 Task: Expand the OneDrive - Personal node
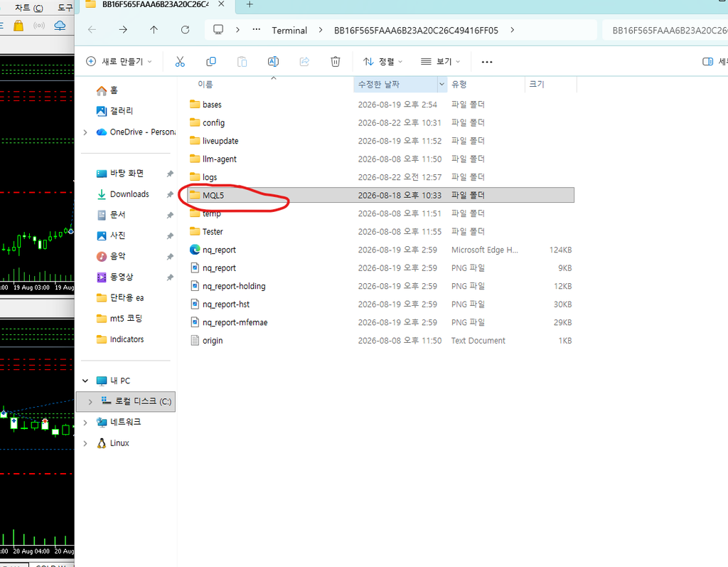85,132
